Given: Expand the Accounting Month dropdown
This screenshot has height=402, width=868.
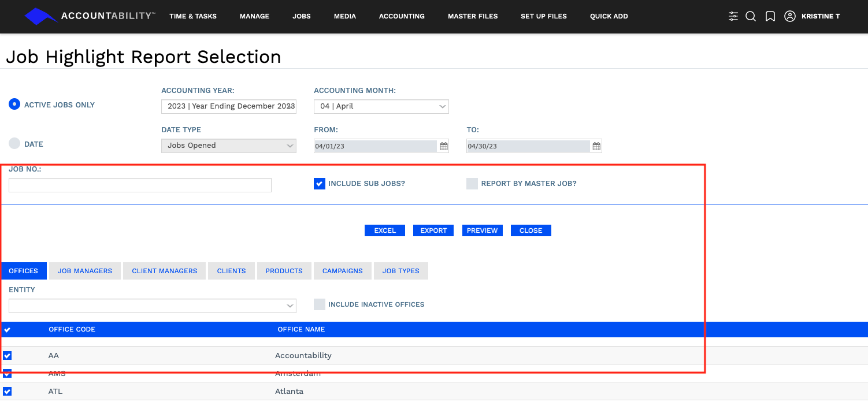Looking at the screenshot, I should [x=381, y=106].
